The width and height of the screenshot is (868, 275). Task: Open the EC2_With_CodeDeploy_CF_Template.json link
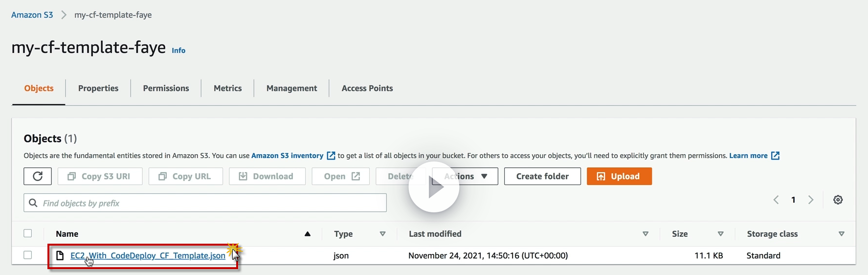148,255
